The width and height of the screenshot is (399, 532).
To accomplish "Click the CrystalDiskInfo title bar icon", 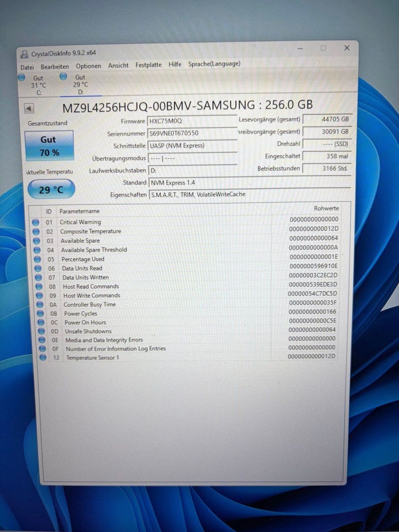I will point(24,54).
